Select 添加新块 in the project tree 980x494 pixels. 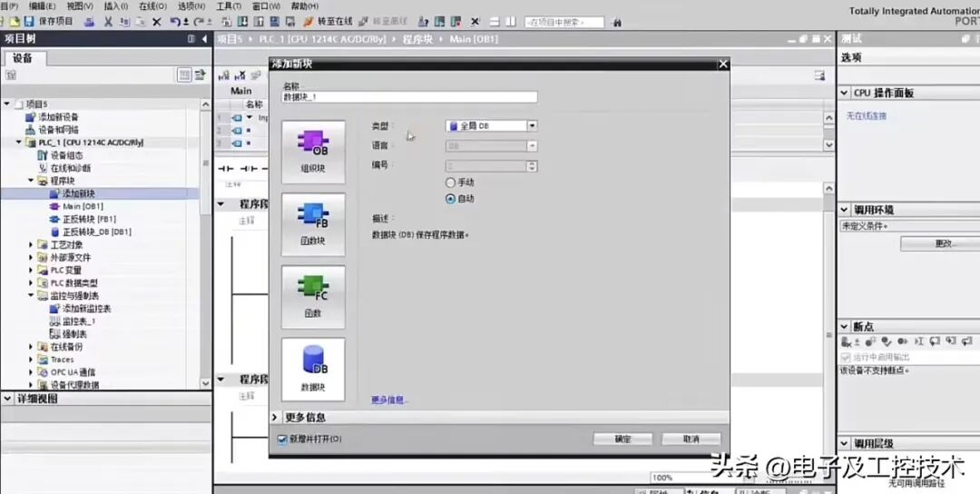pyautogui.click(x=72, y=193)
